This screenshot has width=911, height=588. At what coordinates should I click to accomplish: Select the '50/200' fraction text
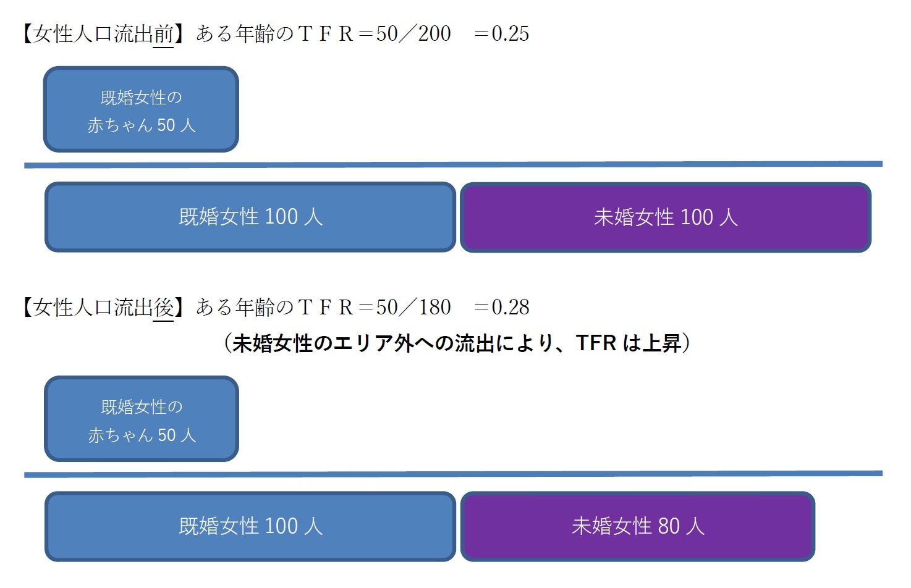point(413,34)
